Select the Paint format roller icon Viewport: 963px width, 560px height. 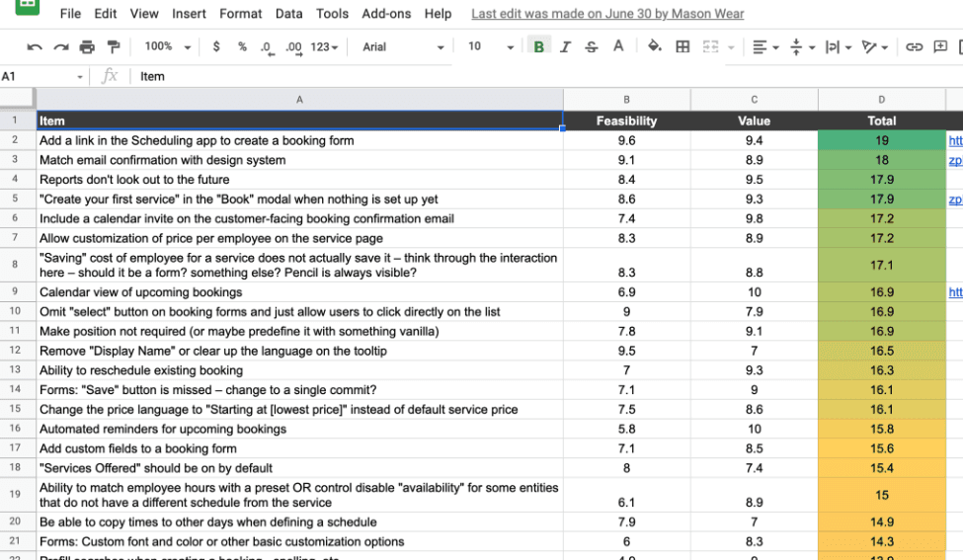click(x=114, y=46)
